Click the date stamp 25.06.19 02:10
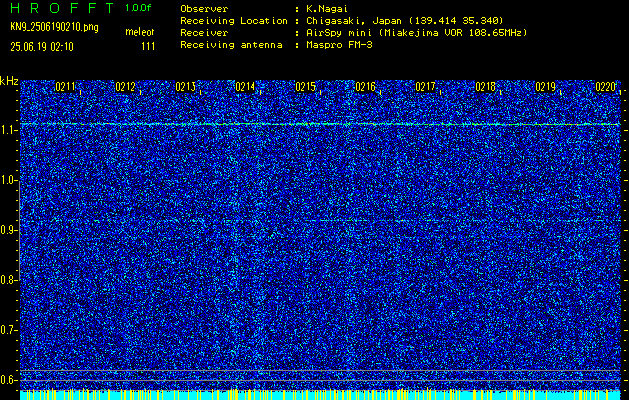629x400 pixels. pyautogui.click(x=42, y=47)
